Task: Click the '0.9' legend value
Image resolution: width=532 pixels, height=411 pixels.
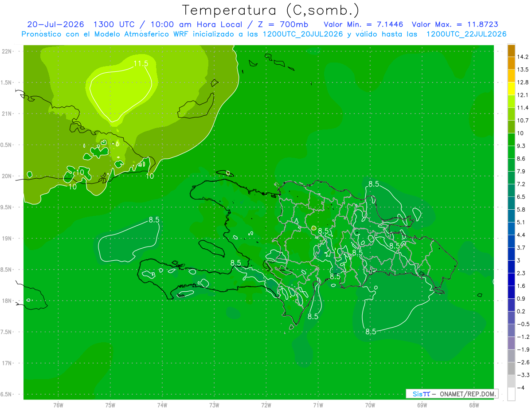Action: (x=521, y=299)
